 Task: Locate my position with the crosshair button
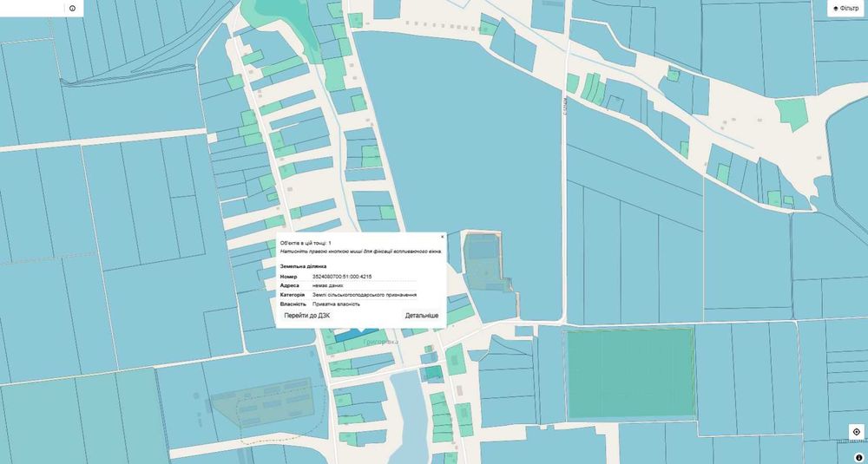(x=857, y=432)
